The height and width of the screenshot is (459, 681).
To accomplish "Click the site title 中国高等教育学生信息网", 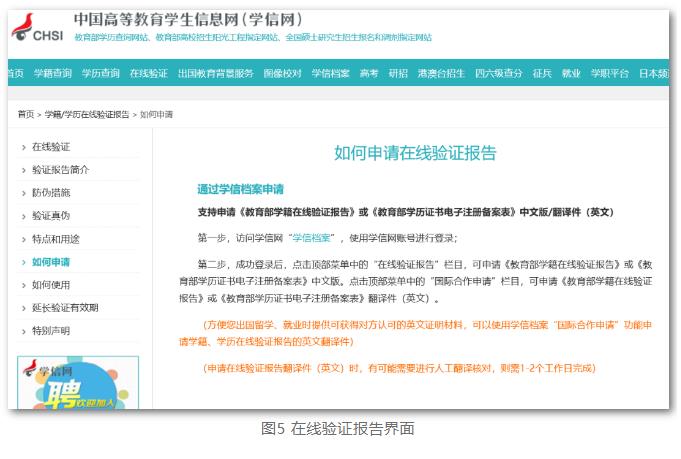I will point(187,19).
